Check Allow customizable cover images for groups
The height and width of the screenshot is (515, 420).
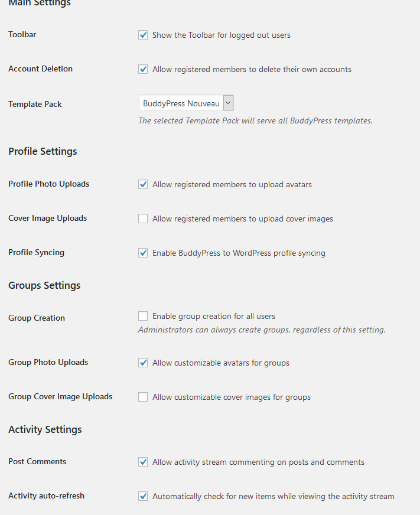pyautogui.click(x=143, y=397)
